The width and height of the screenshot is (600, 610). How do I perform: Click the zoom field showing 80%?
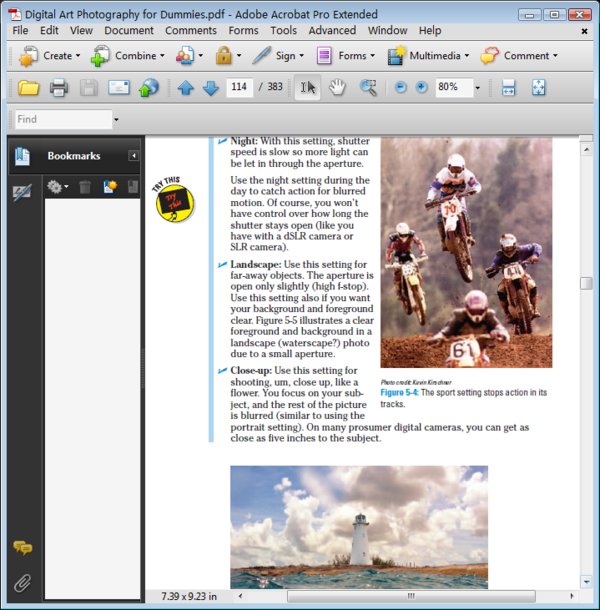click(x=454, y=87)
